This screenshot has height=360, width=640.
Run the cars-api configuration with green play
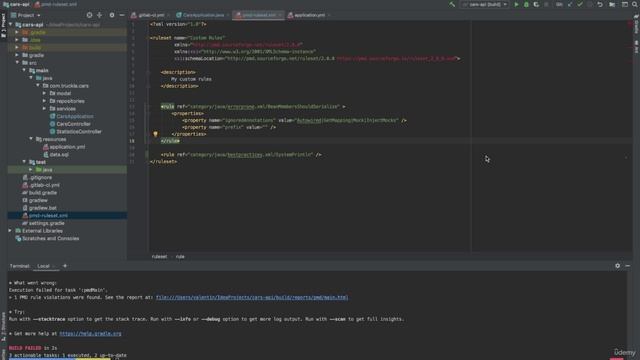pyautogui.click(x=516, y=4)
